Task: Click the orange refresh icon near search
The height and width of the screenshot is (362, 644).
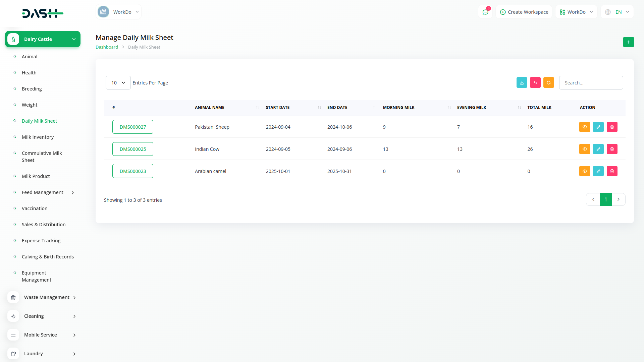Action: [x=548, y=83]
